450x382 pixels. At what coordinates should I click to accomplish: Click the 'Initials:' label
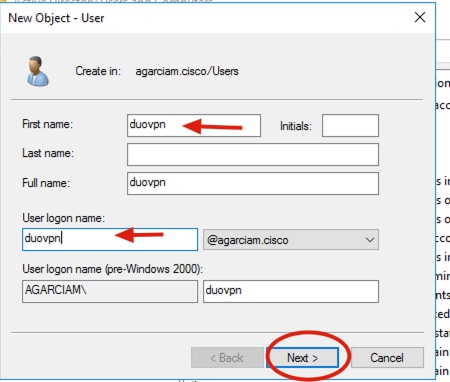click(296, 126)
